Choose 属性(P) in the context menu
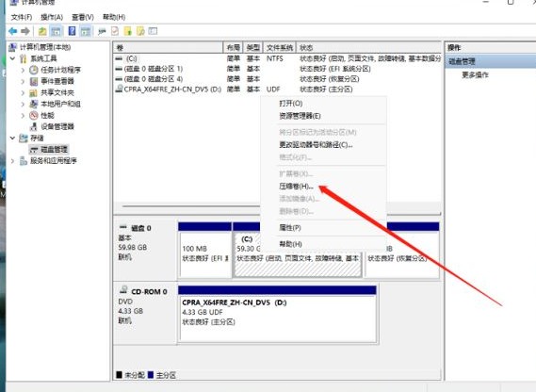The image size is (536, 392). pyautogui.click(x=290, y=227)
